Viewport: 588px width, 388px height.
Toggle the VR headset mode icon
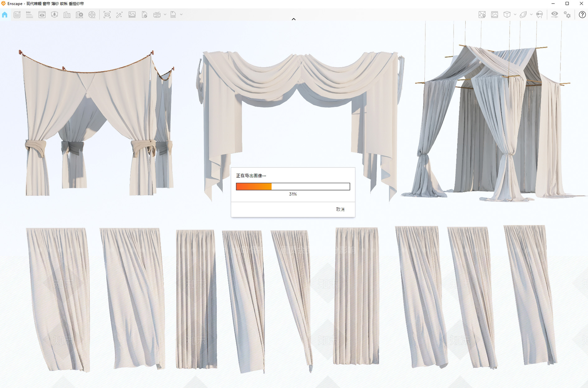(x=539, y=15)
